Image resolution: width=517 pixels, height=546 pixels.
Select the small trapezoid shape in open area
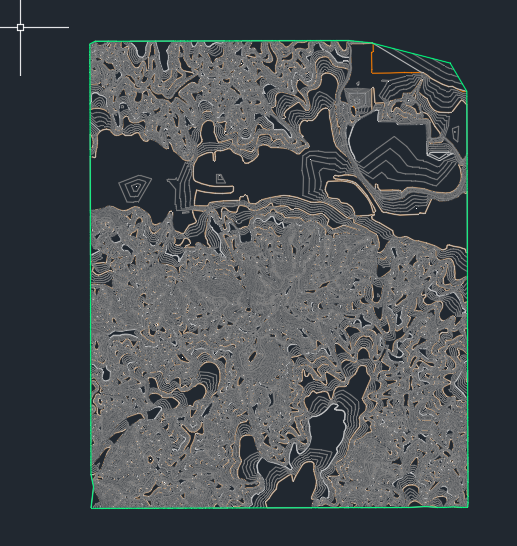click(220, 179)
